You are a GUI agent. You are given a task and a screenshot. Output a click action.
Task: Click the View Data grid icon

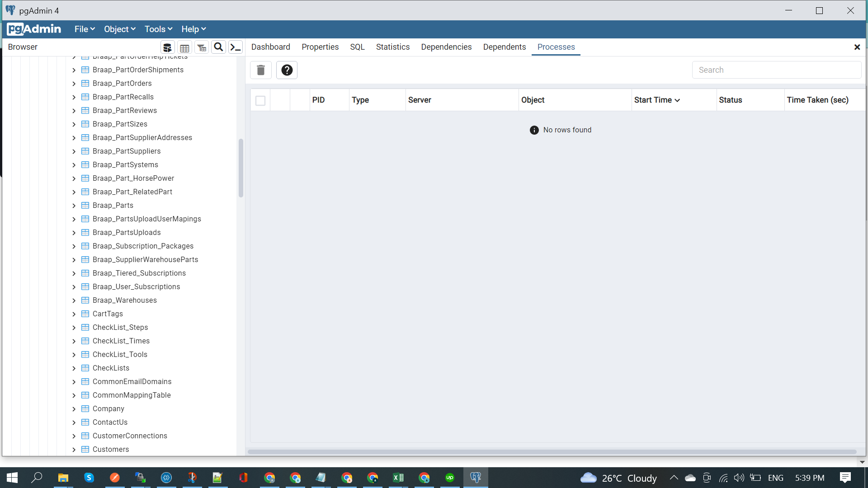click(x=184, y=47)
